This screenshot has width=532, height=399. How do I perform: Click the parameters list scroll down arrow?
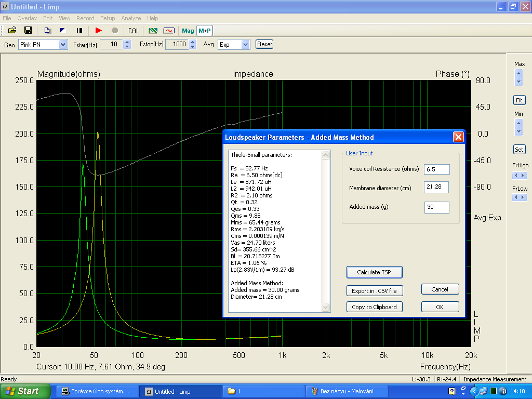(325, 308)
